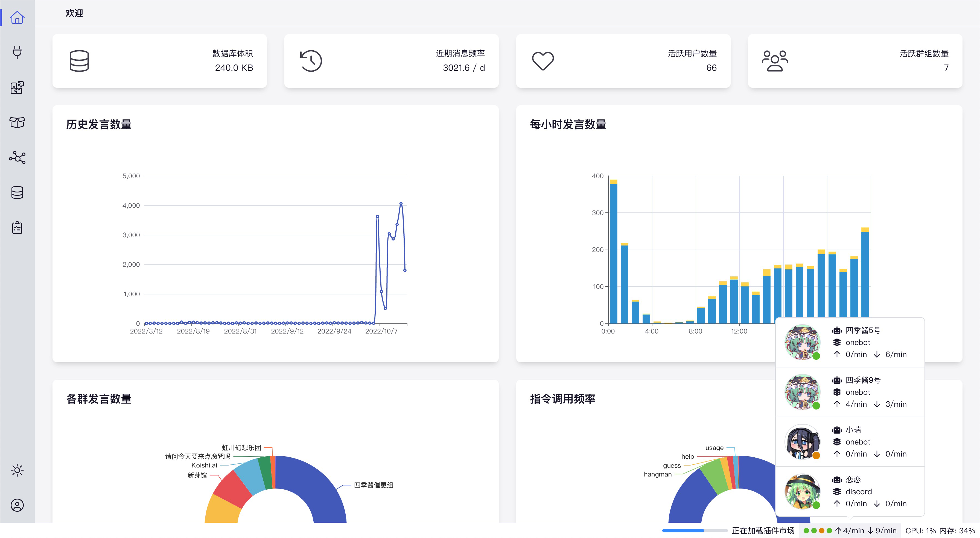Image resolution: width=980 pixels, height=538 pixels.
Task: Open the plugin puzzle-piece page
Action: click(x=17, y=87)
